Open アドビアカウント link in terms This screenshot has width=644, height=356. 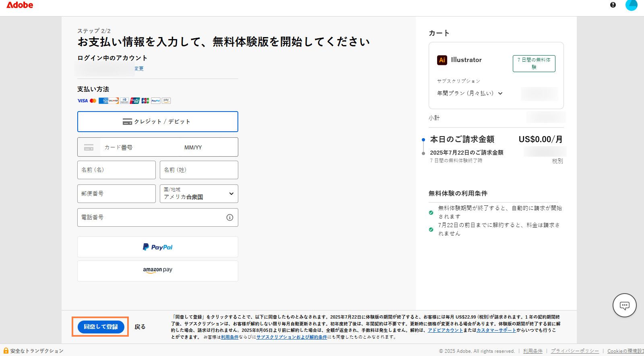click(x=445, y=330)
